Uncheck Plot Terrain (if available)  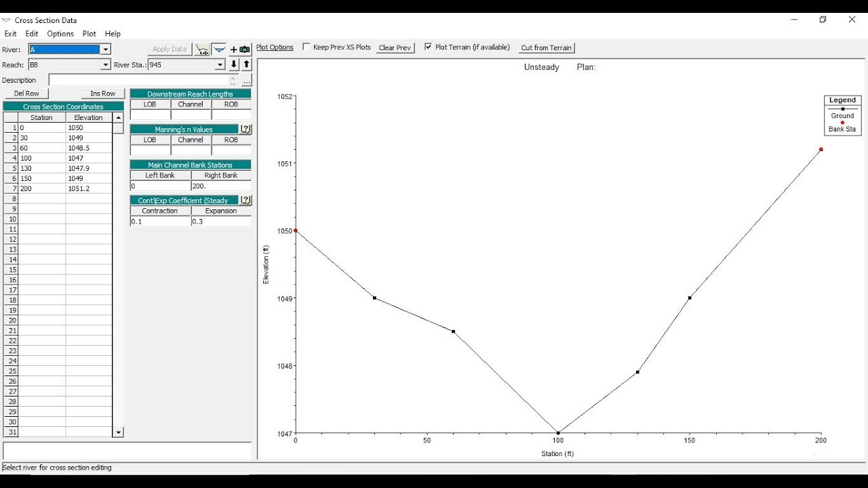point(428,47)
